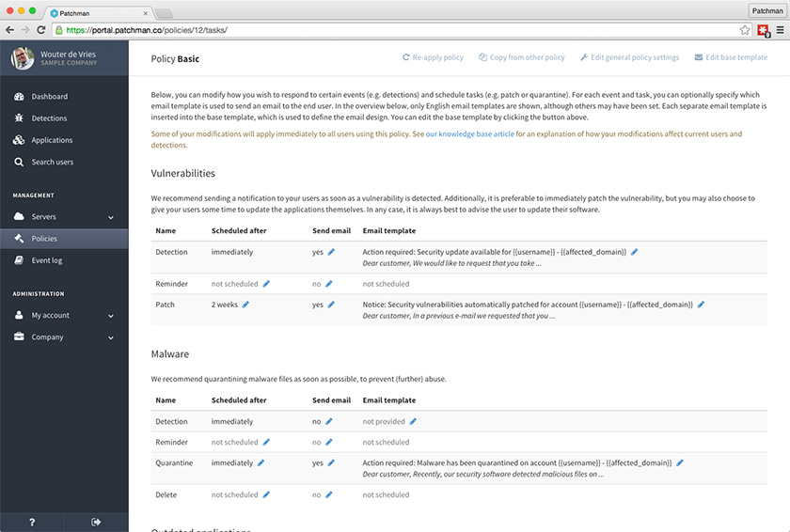Click pencil next to Vulnerabilities Reminder not scheduled
Screen dimensions: 790x532
pyautogui.click(x=266, y=283)
